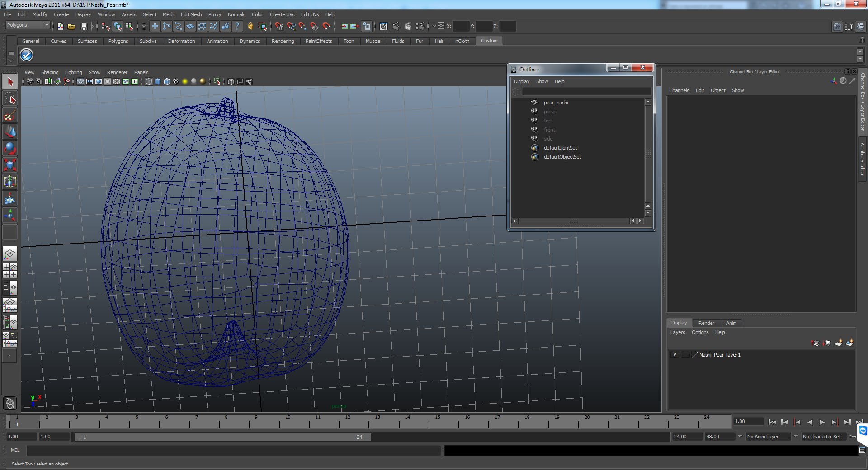Create a new scene icon
The image size is (868, 470).
(61, 26)
